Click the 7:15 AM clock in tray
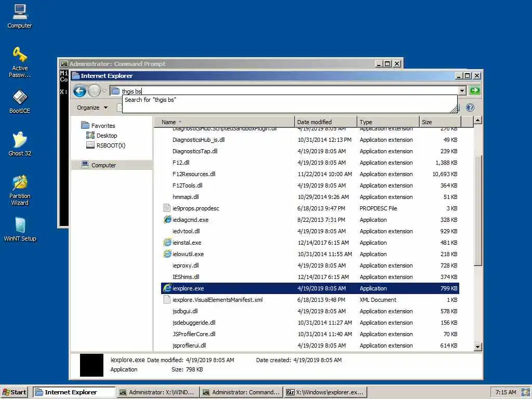This screenshot has height=399, width=532. tap(506, 392)
